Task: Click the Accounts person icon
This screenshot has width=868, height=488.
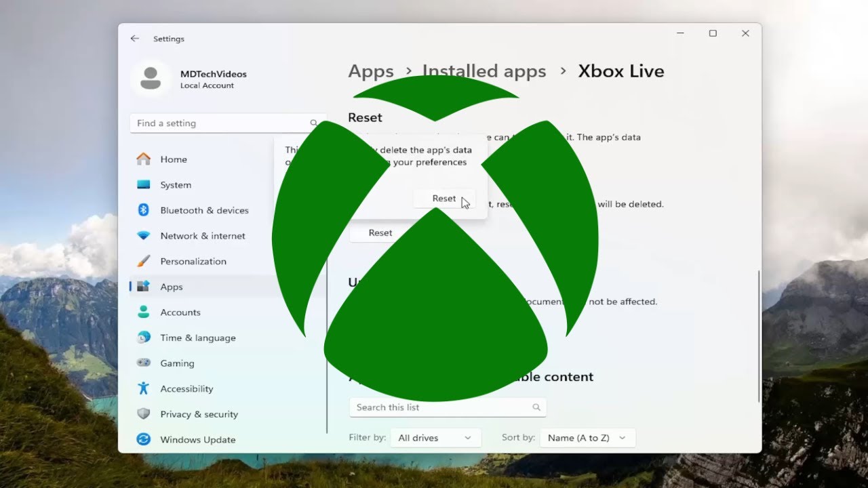Action: [144, 312]
